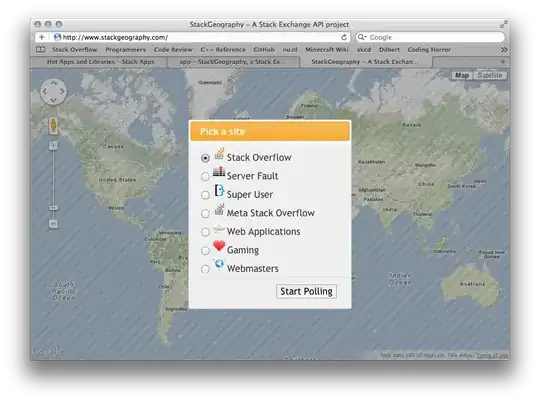
Task: Pan the map left with the arrow
Action: pos(45,91)
